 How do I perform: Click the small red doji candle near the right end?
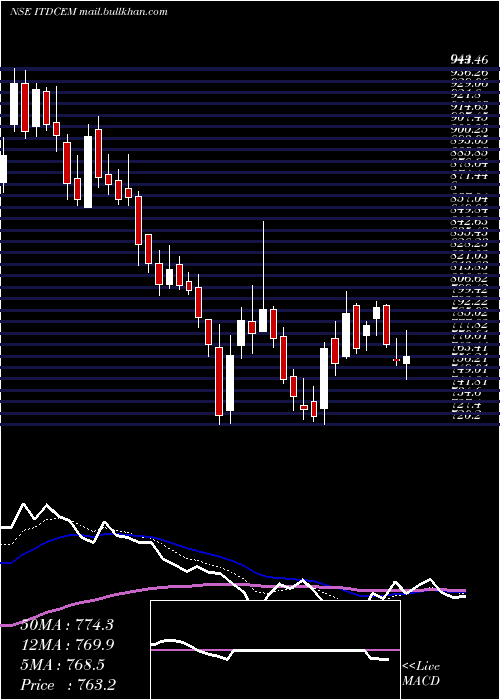pyautogui.click(x=396, y=359)
